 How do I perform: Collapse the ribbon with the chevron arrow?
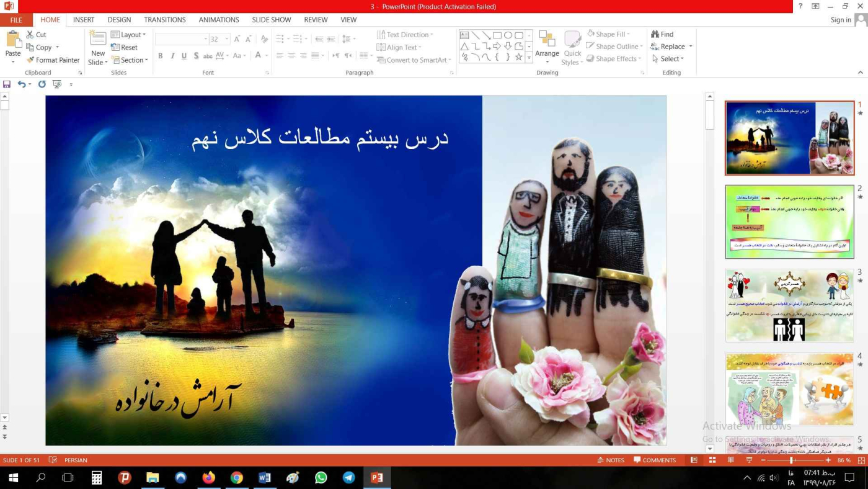[x=860, y=73]
